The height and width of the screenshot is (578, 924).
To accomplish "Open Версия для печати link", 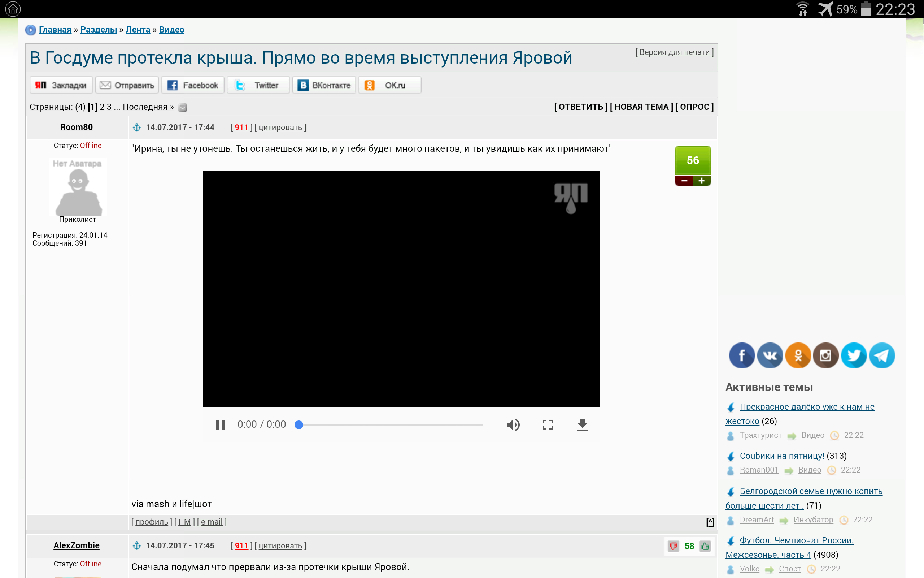I will [x=674, y=52].
